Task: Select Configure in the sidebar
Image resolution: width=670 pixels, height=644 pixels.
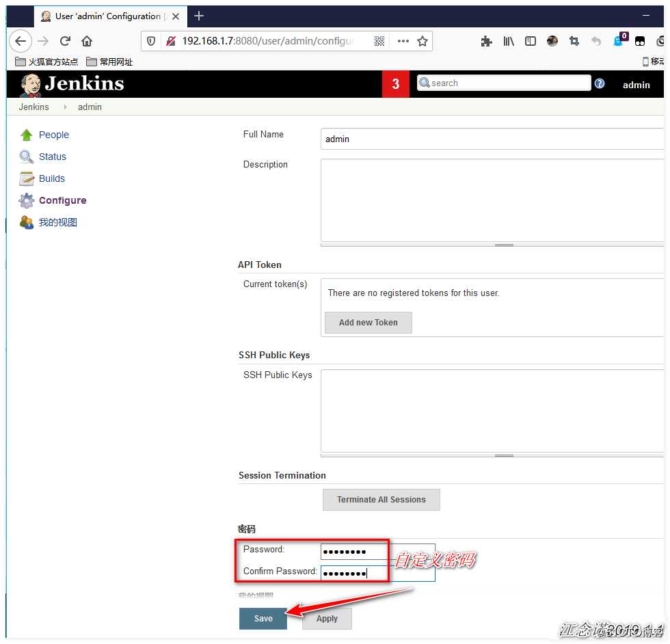Action: [62, 200]
